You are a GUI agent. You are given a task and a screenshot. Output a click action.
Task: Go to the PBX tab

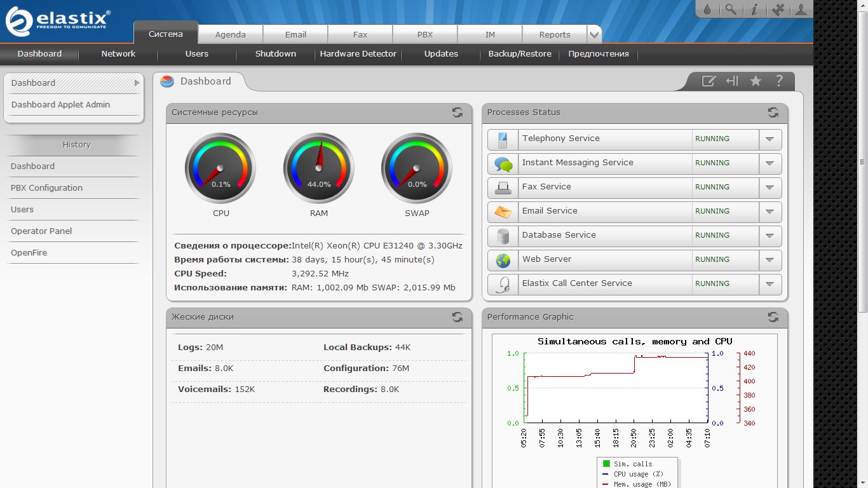[x=425, y=35]
